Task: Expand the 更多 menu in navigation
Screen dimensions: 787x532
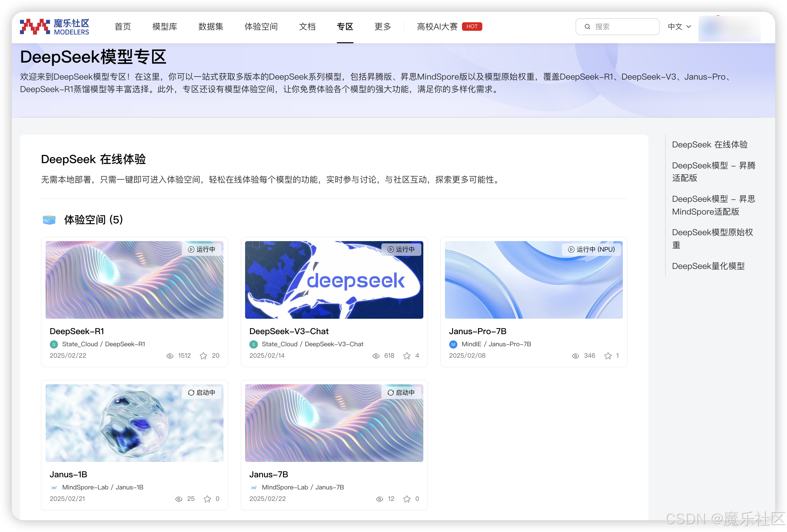Action: tap(383, 27)
